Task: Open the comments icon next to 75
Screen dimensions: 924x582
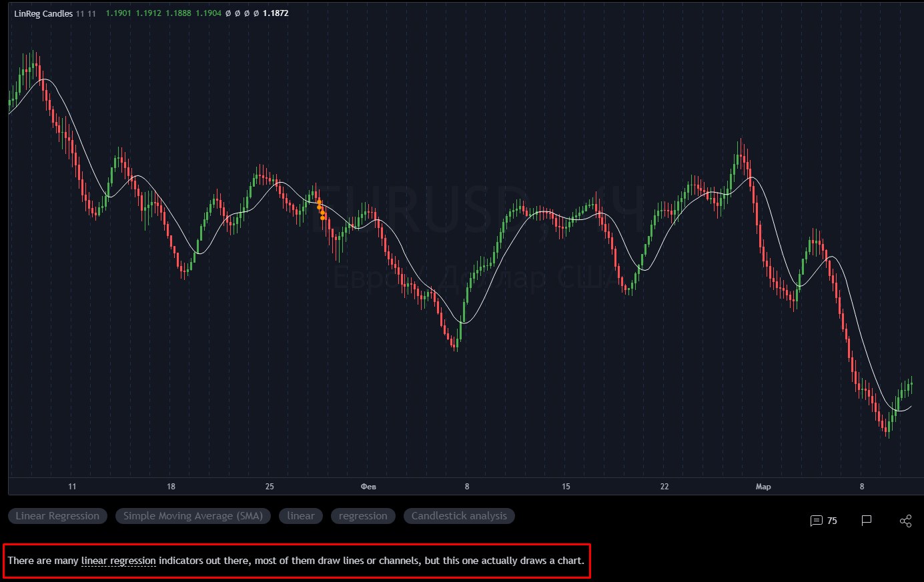Action: pyautogui.click(x=816, y=521)
